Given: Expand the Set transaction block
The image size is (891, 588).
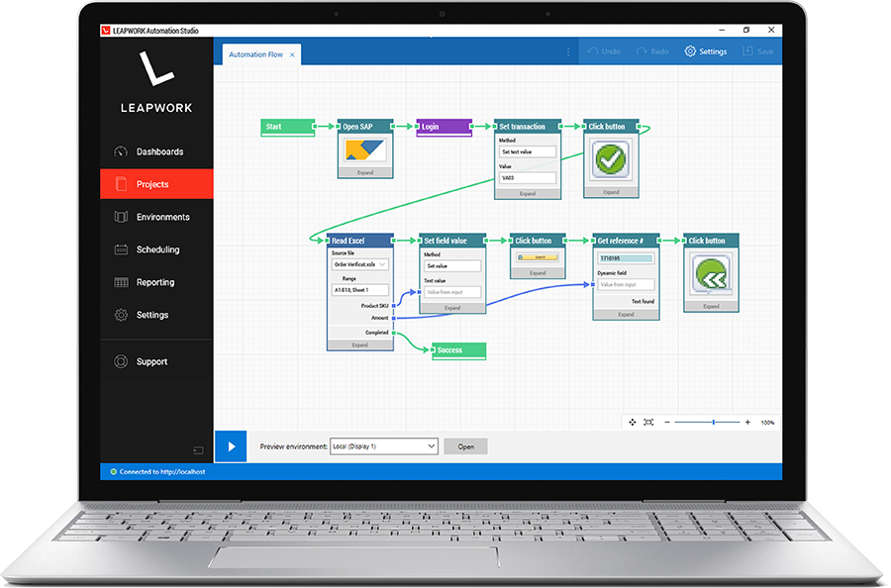Looking at the screenshot, I should tap(528, 193).
